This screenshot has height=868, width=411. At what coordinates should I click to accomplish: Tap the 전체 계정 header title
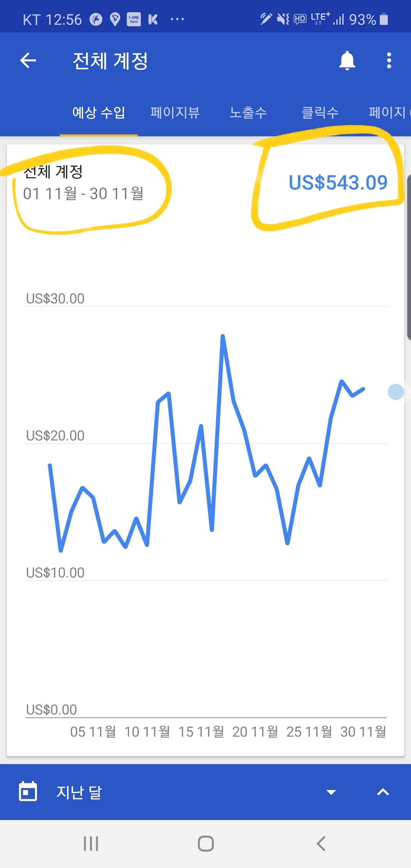pos(110,61)
